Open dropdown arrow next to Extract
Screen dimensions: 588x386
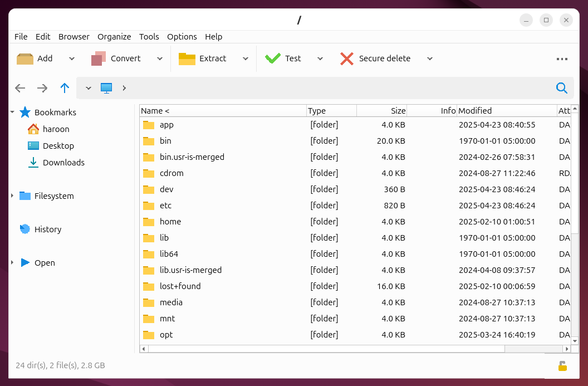245,58
